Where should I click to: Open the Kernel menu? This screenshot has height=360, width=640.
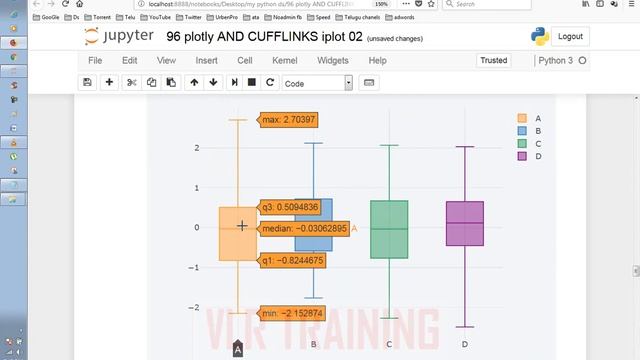[x=284, y=60]
